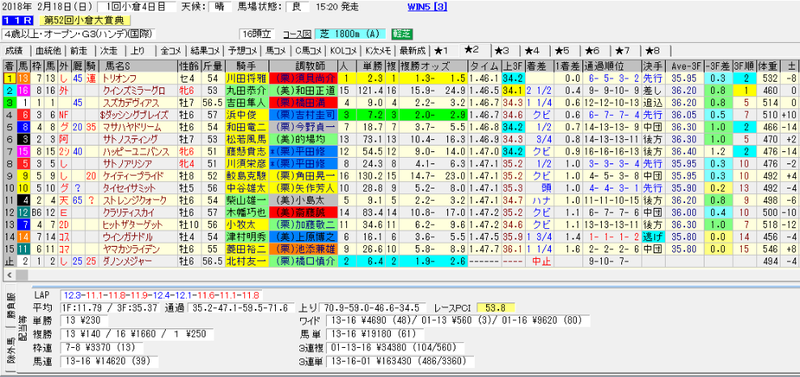Open the コース図 course map link

click(x=297, y=34)
